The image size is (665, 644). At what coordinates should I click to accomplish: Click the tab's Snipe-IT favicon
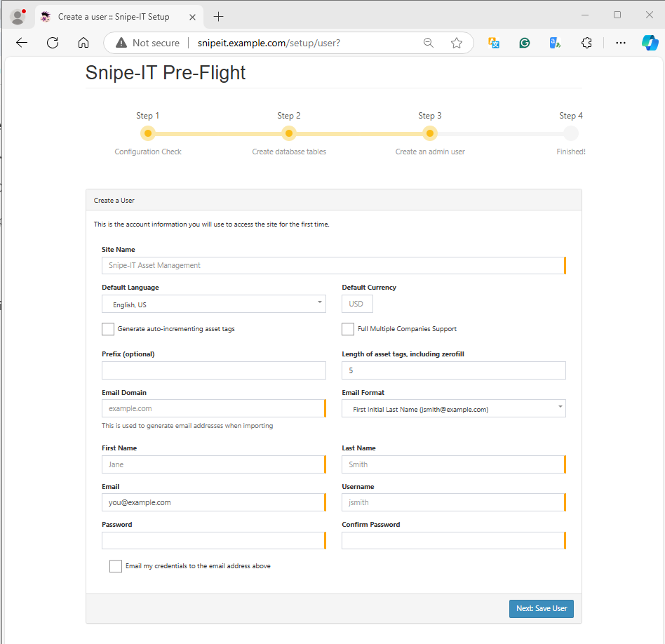pyautogui.click(x=46, y=17)
